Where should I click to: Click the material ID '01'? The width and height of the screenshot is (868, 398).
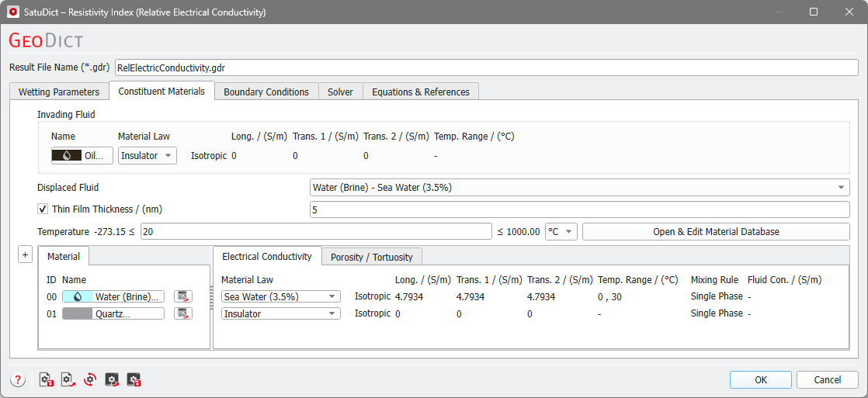tap(51, 314)
